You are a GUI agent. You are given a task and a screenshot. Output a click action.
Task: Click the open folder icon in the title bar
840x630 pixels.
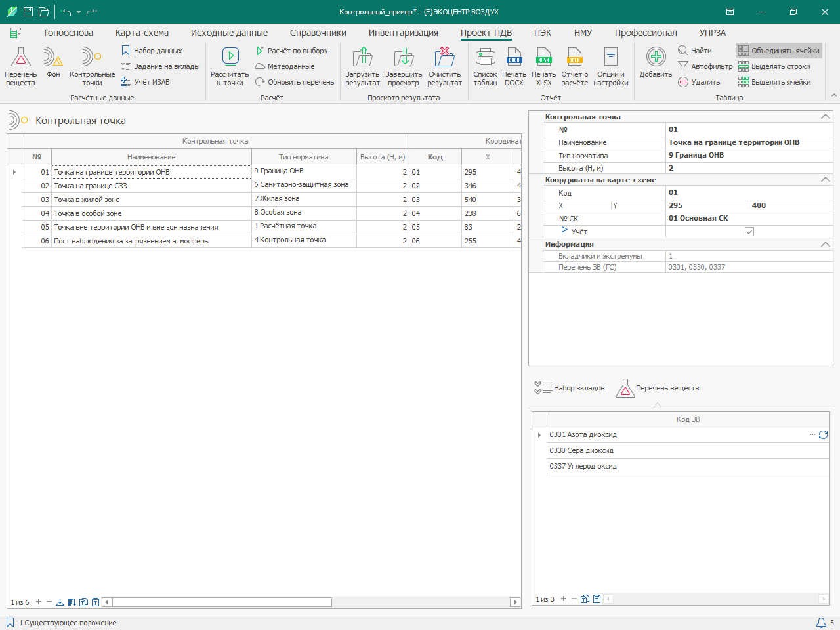44,12
